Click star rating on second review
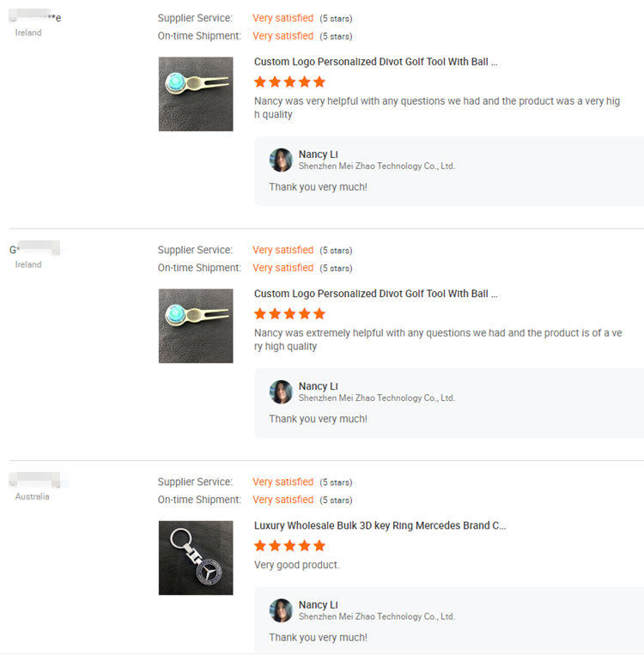The image size is (644, 655). coord(289,313)
